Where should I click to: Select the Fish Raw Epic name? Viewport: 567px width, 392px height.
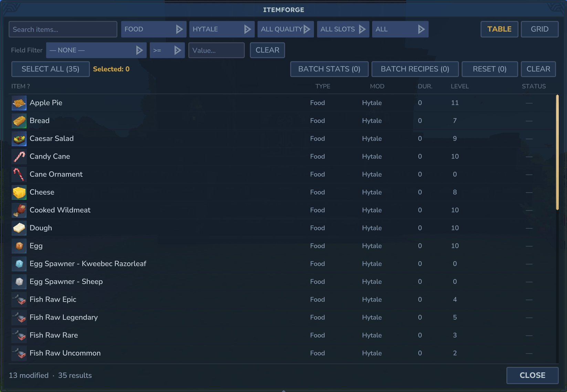point(53,300)
